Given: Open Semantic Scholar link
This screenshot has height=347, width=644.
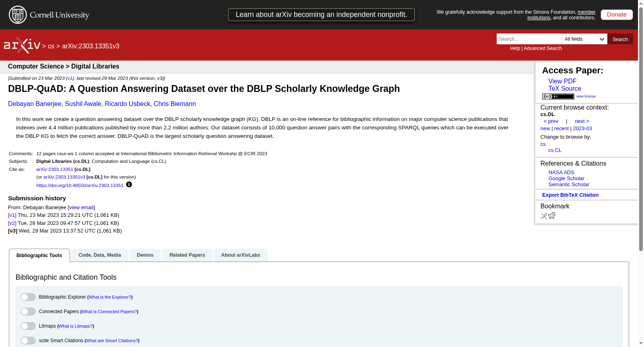Looking at the screenshot, I should pyautogui.click(x=569, y=185).
